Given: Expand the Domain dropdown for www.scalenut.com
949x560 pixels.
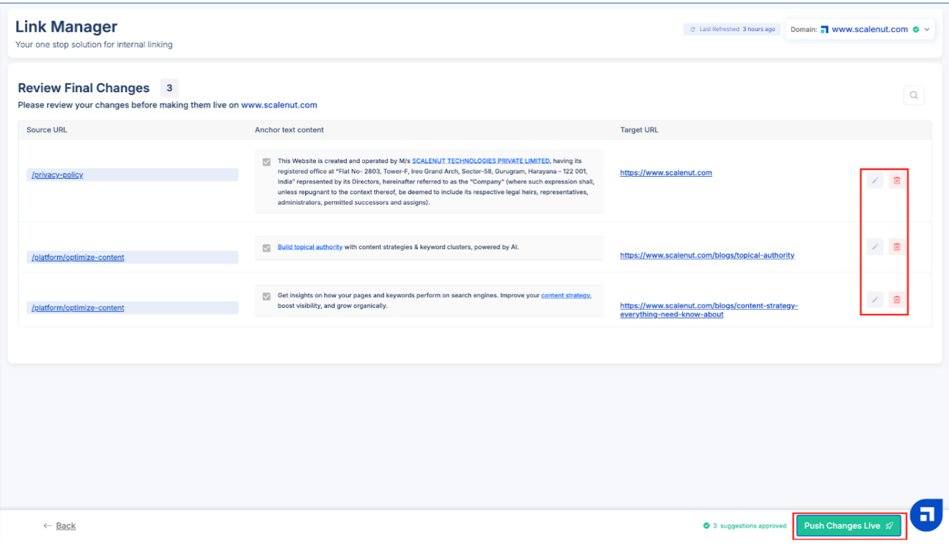Looking at the screenshot, I should pos(926,29).
